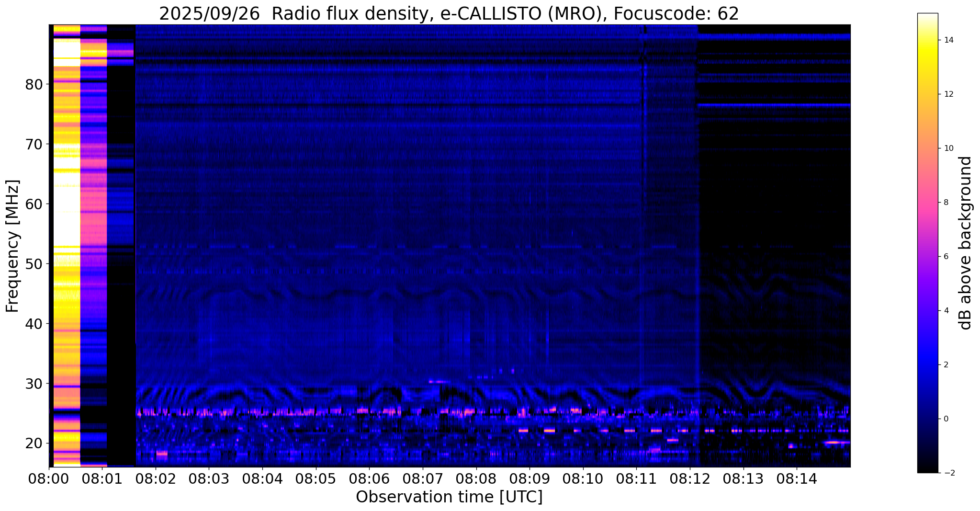Click the black bottom of the colorbar
Viewport: 980px width, 511px height.
(x=927, y=469)
